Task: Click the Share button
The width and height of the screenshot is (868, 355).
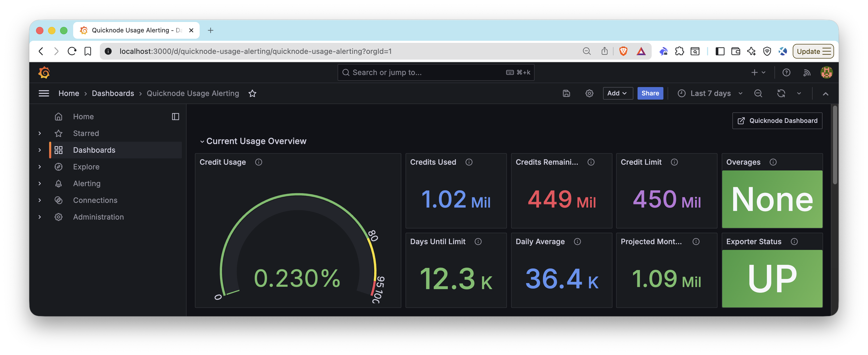Action: (x=650, y=93)
